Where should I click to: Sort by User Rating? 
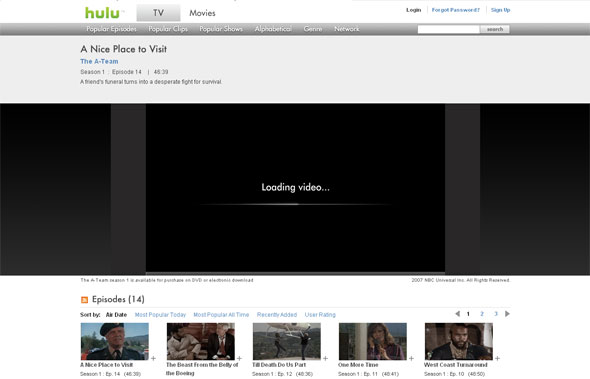click(x=320, y=315)
